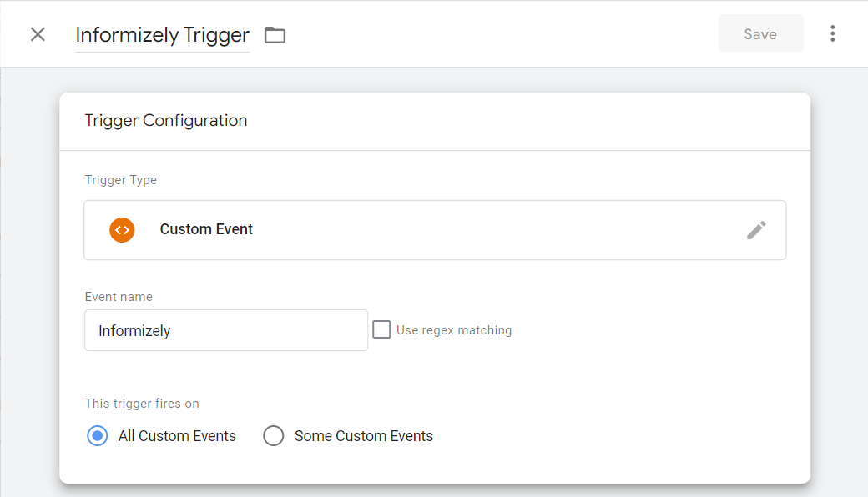Image resolution: width=868 pixels, height=497 pixels.
Task: Click the folder icon next to trigger name
Action: pyautogui.click(x=275, y=35)
